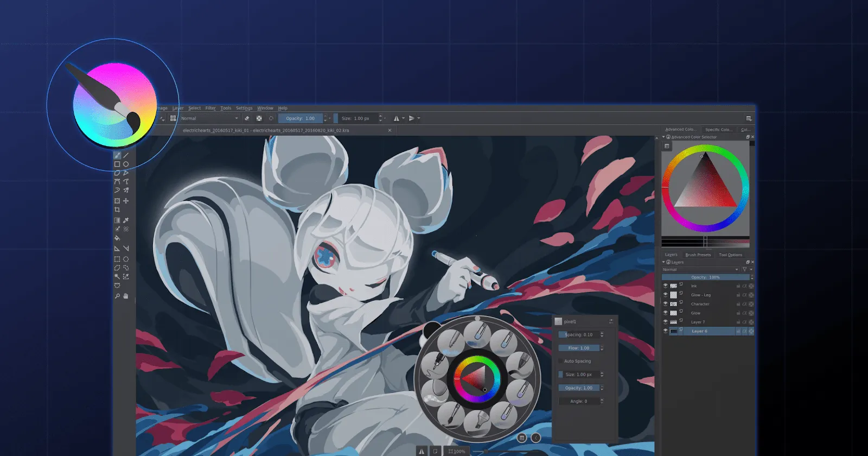Select the Bezier Curve tool
The height and width of the screenshot is (456, 868).
pyautogui.click(x=117, y=181)
